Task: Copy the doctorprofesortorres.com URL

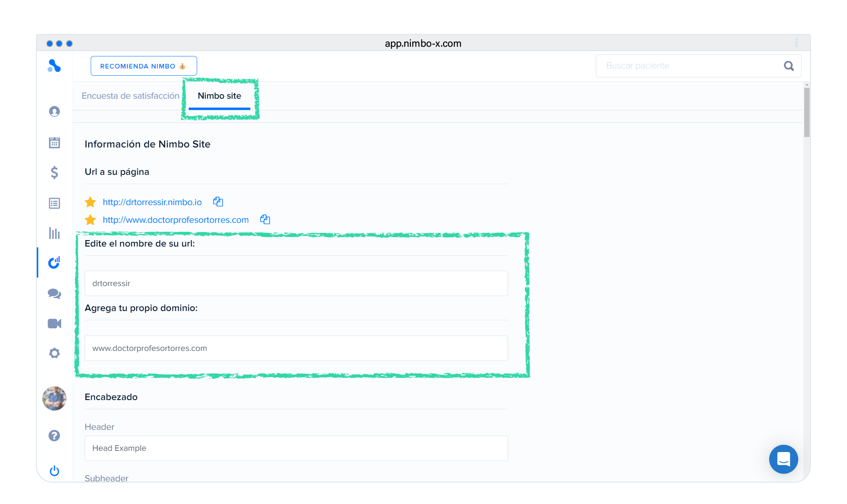Action: 265,220
